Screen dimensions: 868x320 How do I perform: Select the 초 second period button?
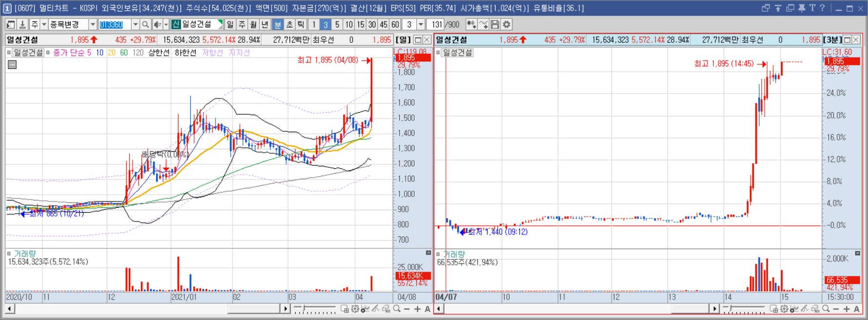click(x=289, y=24)
